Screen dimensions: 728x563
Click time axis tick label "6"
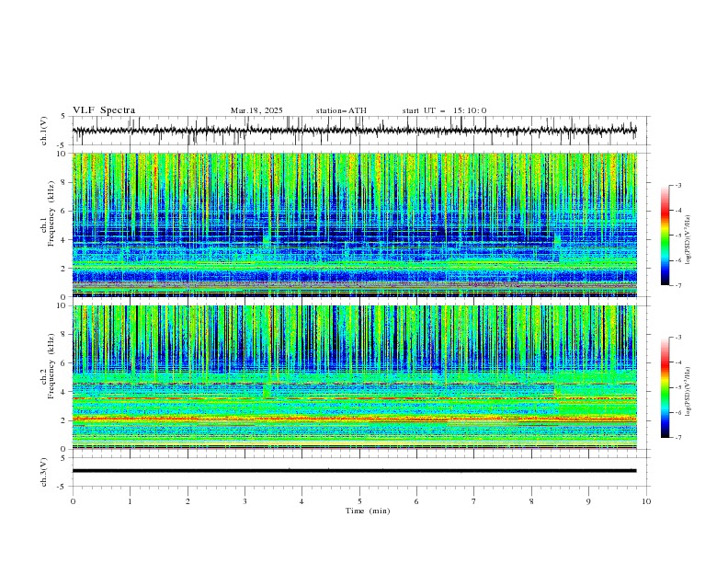(416, 501)
